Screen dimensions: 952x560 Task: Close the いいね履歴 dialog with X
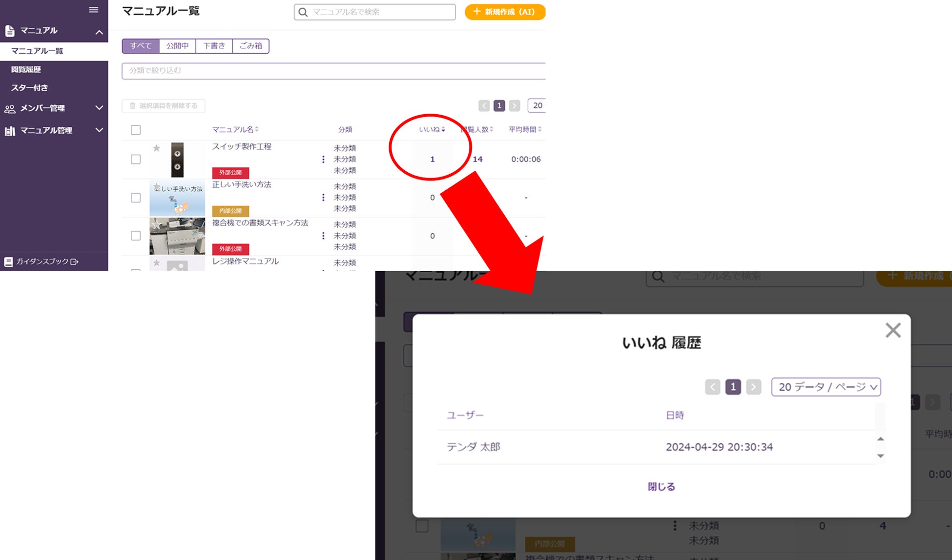point(893,330)
